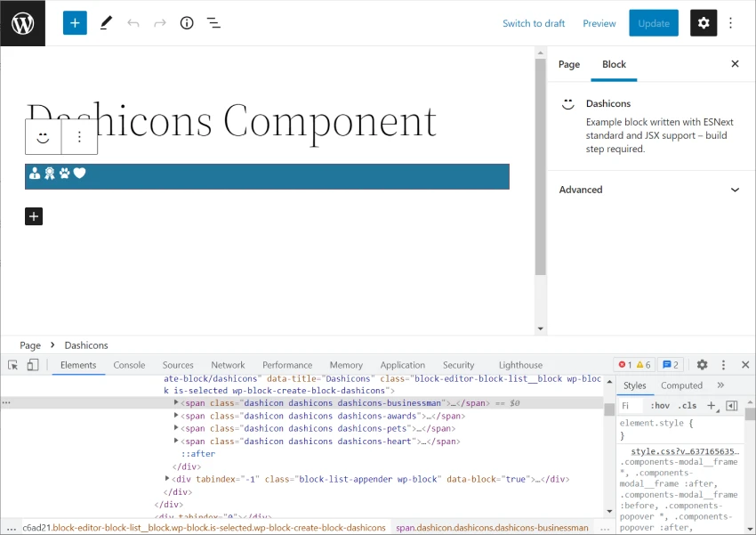Open block toolbar options menu
The image size is (756, 535).
coord(79,137)
